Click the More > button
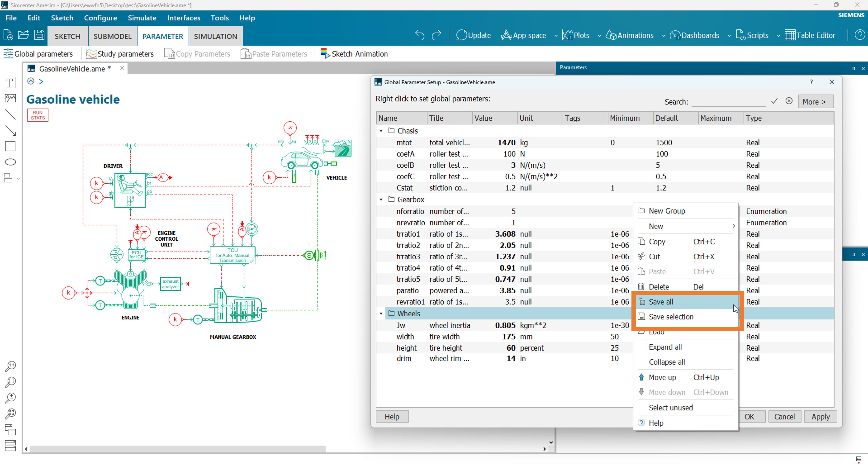 (x=815, y=101)
